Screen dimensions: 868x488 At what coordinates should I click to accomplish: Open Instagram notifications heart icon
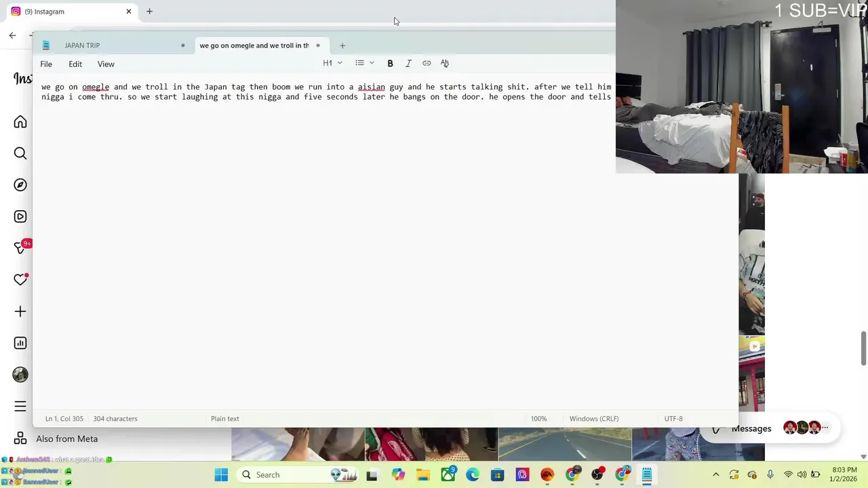click(x=20, y=279)
